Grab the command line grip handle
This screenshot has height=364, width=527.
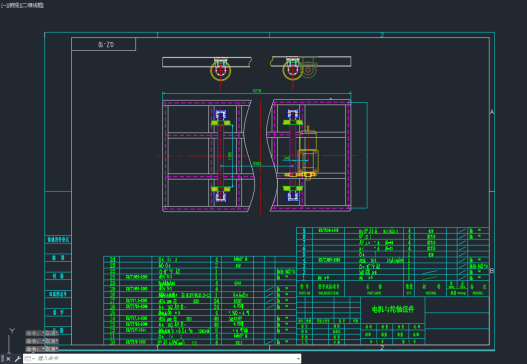coord(2,359)
